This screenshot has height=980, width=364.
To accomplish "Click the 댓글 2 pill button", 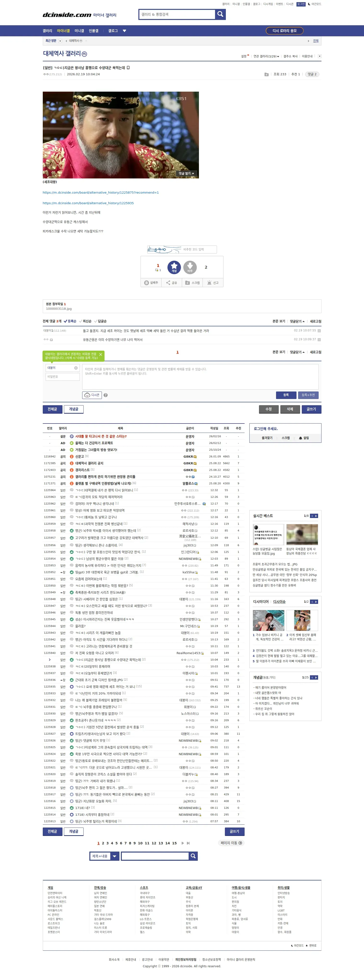I will click(312, 74).
